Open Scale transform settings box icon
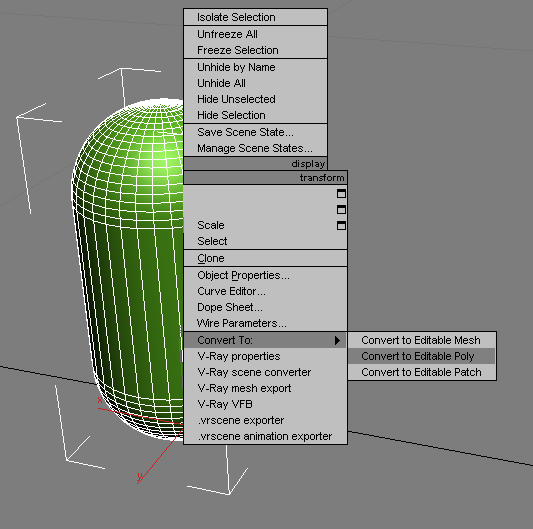Screen dimensions: 533x529 [x=341, y=225]
